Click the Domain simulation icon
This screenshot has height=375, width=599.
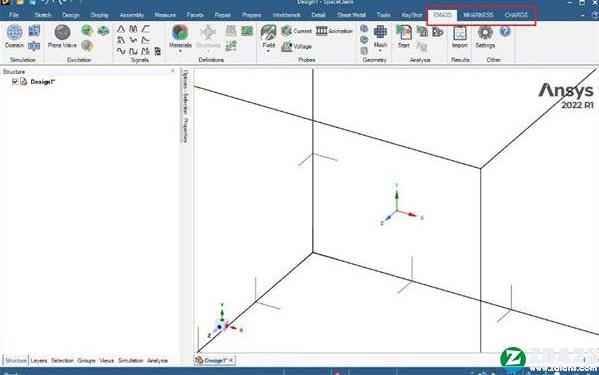15,32
